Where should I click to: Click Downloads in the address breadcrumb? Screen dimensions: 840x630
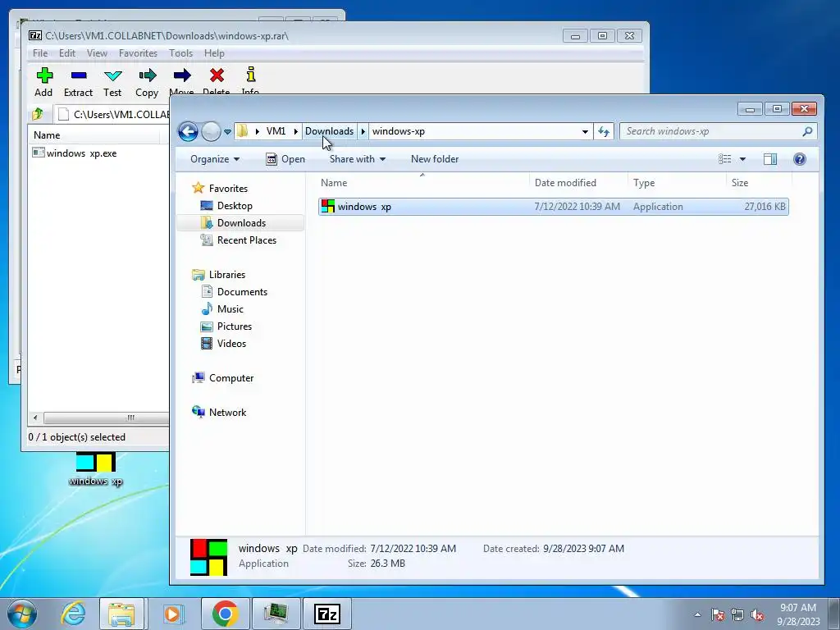[x=329, y=131]
